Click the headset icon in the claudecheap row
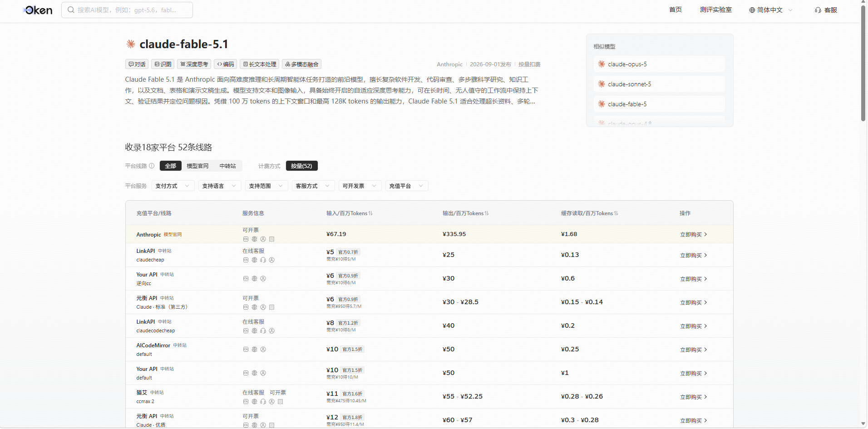The width and height of the screenshot is (868, 429). (263, 260)
